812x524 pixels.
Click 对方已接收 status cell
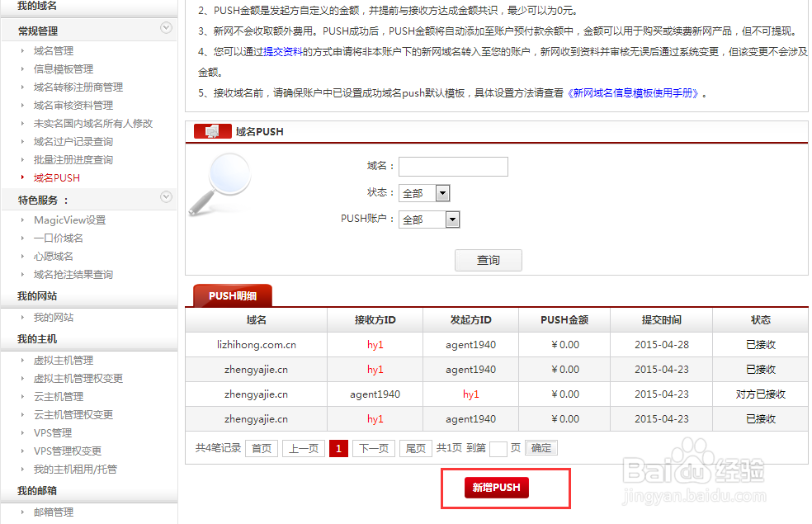tap(761, 394)
